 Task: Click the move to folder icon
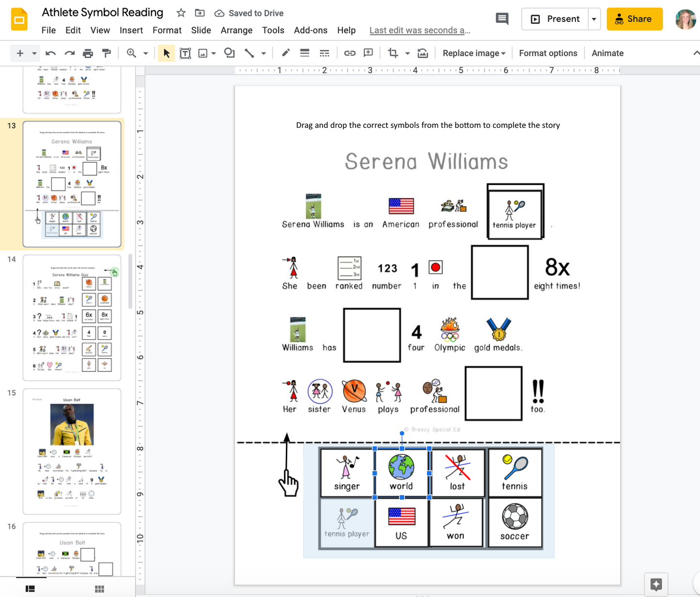coord(200,13)
